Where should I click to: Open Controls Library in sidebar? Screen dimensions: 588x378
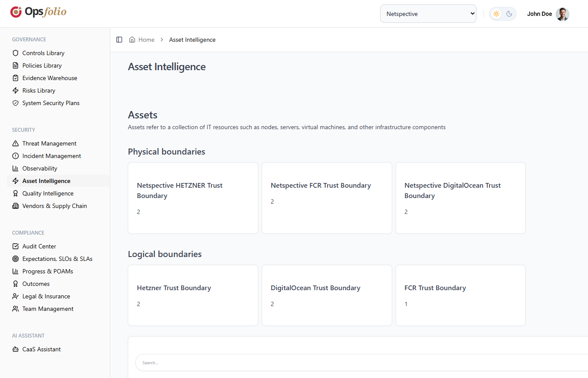coord(43,53)
